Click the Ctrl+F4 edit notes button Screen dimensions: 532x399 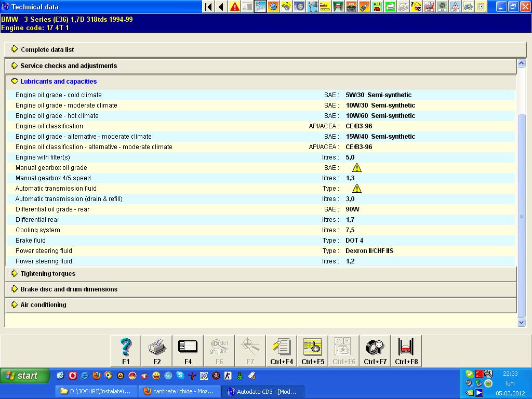point(282,351)
